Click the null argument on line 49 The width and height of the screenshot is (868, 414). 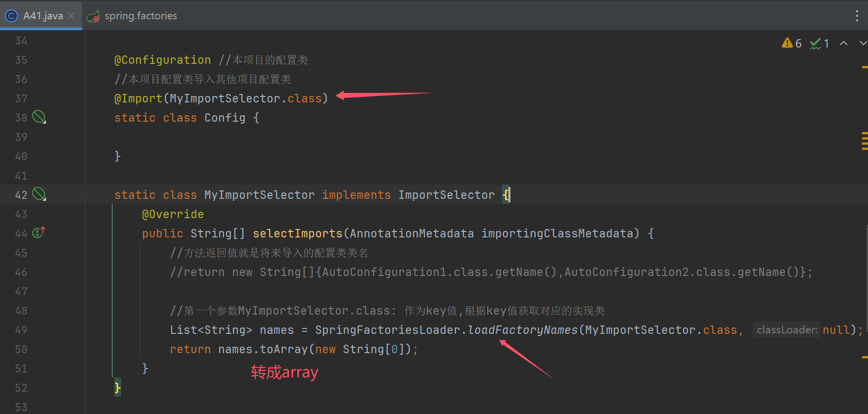(x=836, y=330)
